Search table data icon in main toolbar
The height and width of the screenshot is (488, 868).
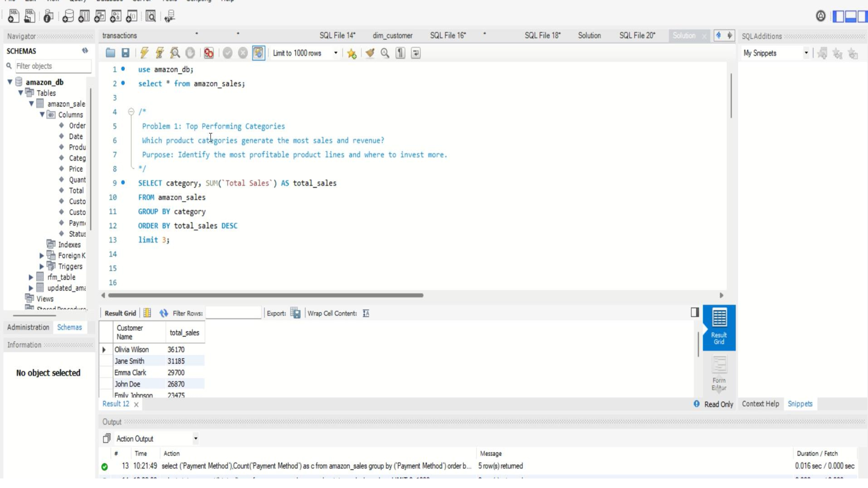150,16
